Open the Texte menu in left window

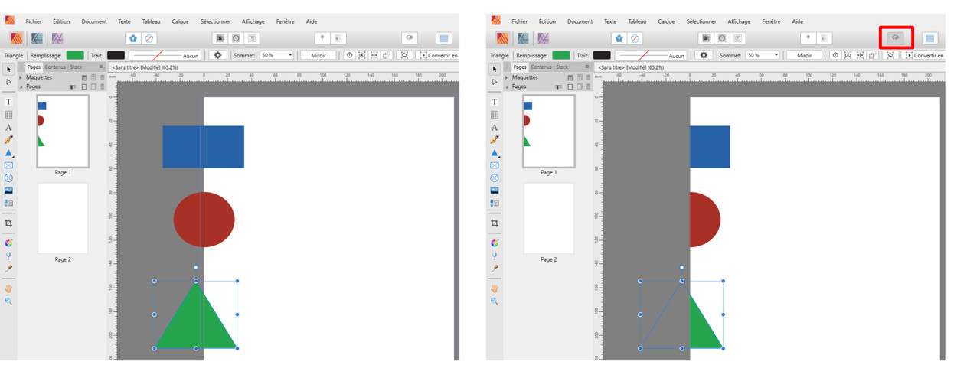click(x=124, y=21)
